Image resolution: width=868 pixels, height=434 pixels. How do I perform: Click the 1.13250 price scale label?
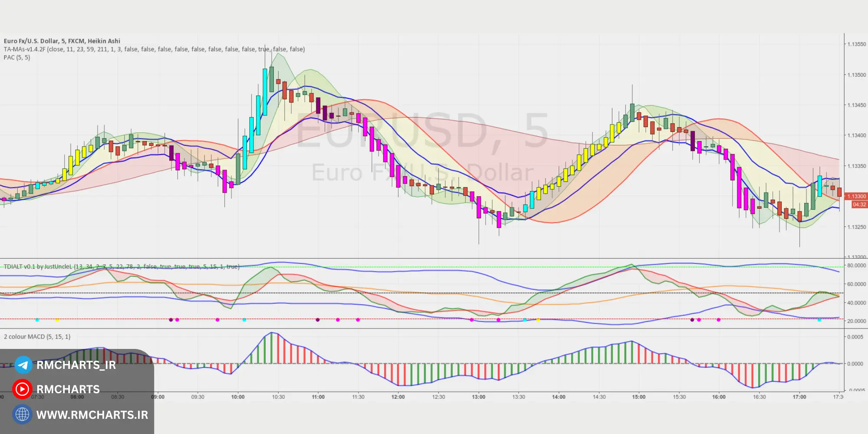pyautogui.click(x=856, y=227)
